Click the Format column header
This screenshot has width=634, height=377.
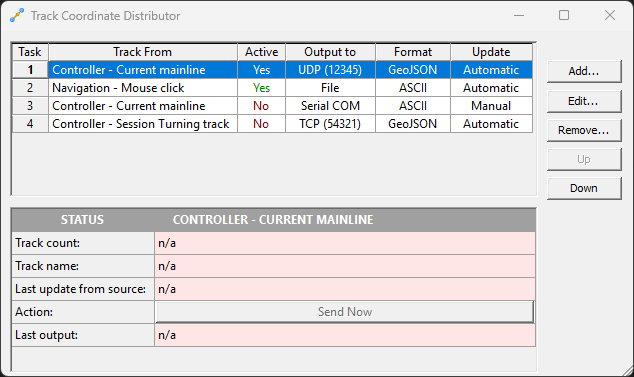(x=413, y=52)
